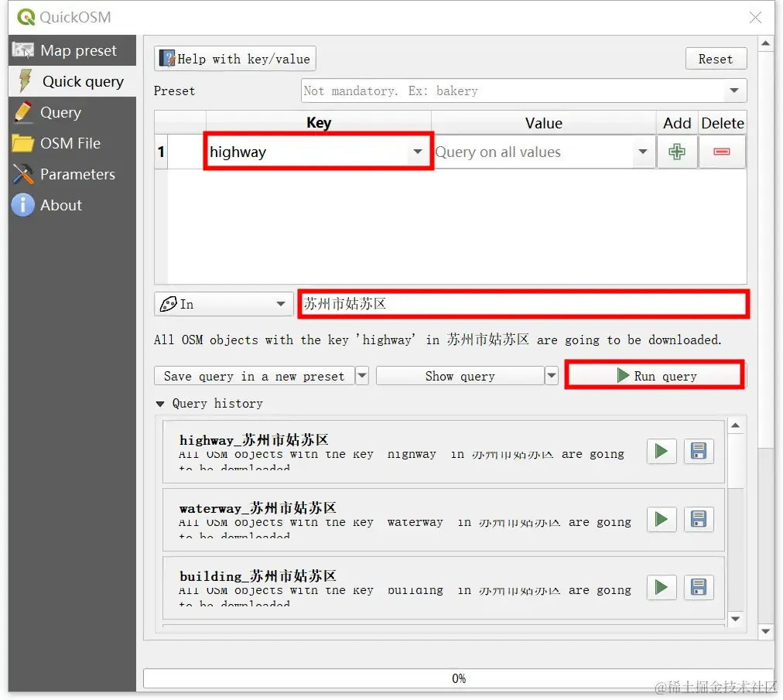Open the Preset combo box dropdown
783x700 pixels.
click(733, 90)
